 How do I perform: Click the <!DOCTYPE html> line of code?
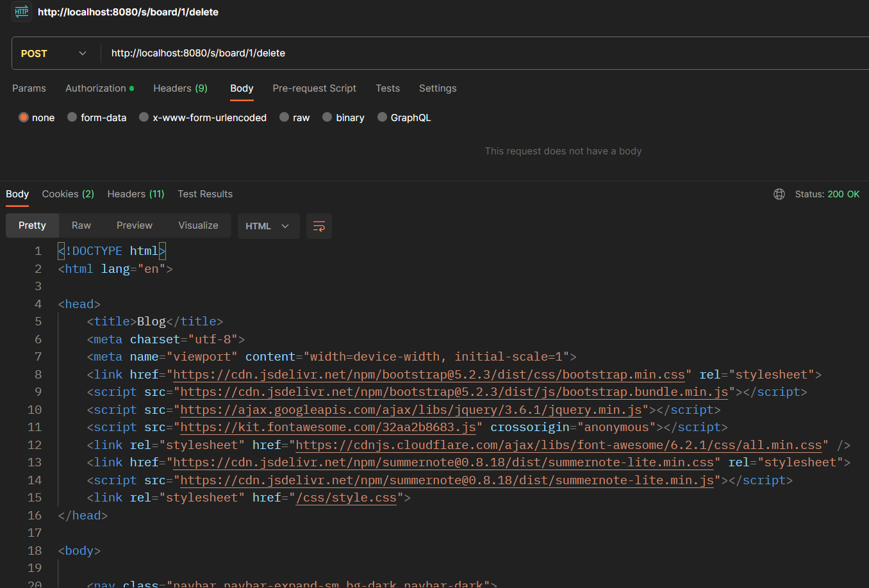click(x=112, y=251)
